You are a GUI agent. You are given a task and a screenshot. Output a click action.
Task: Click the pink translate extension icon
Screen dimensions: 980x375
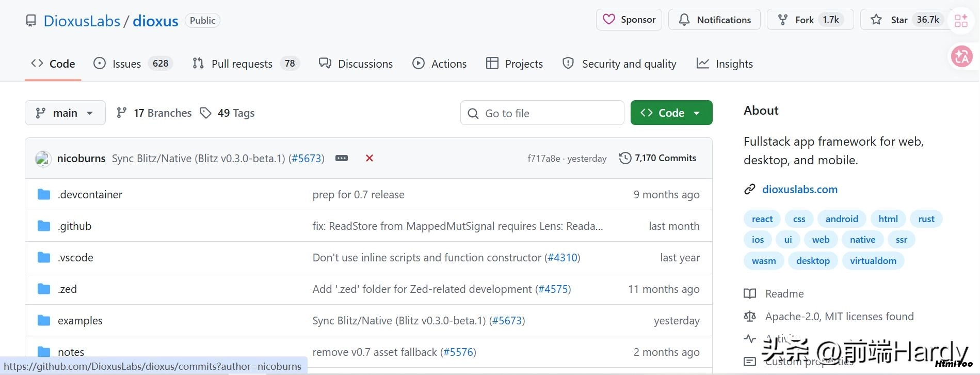[962, 56]
